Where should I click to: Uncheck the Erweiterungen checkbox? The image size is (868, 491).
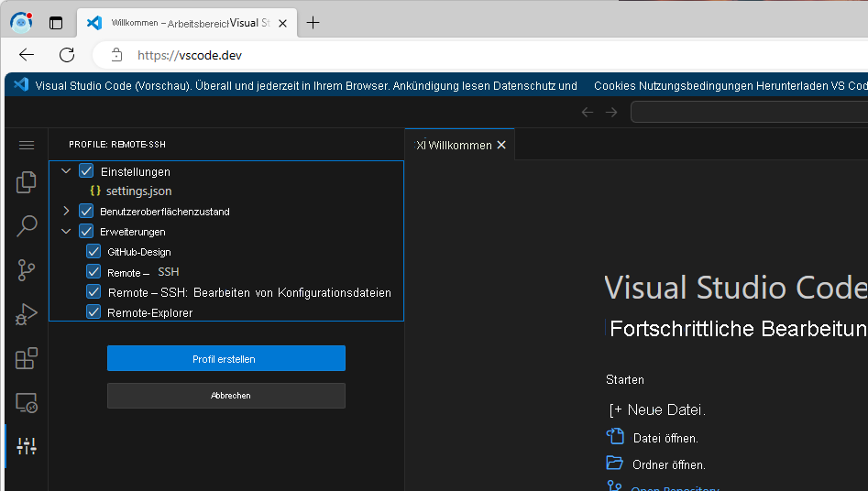click(86, 231)
